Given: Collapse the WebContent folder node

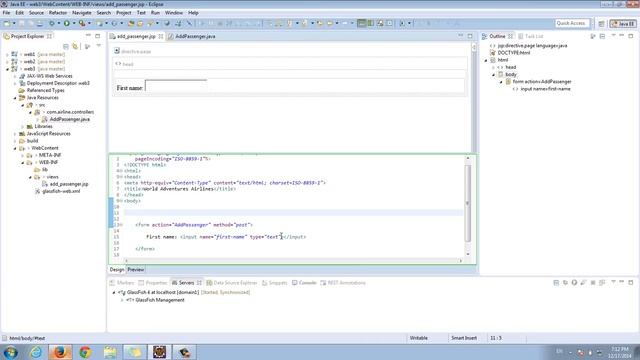Looking at the screenshot, I should [15, 148].
